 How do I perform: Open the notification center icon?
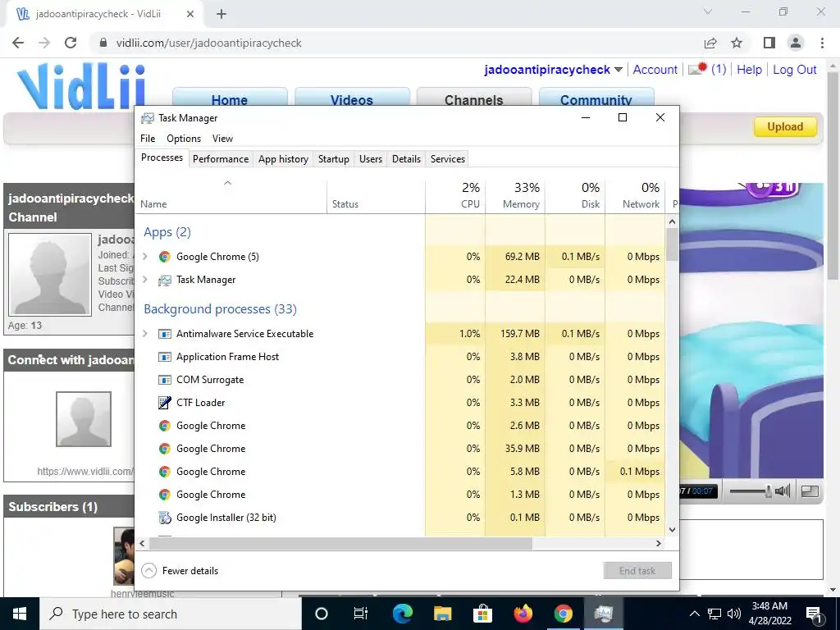[x=815, y=614]
